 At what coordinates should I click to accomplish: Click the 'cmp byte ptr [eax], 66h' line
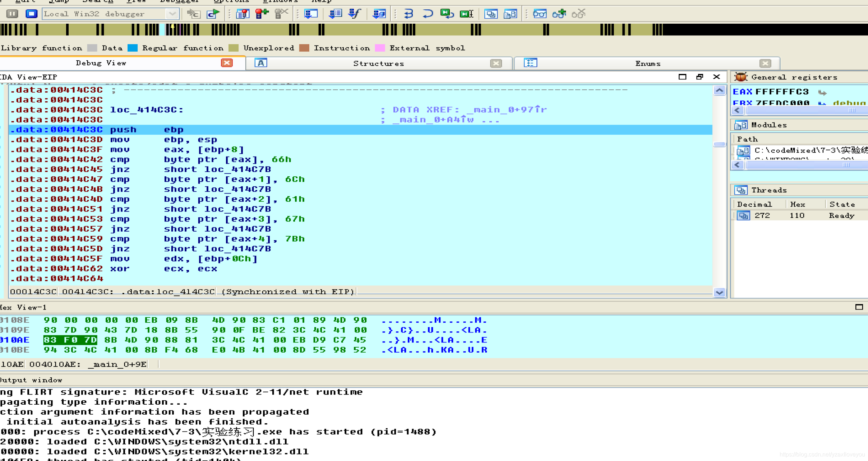pos(360,159)
